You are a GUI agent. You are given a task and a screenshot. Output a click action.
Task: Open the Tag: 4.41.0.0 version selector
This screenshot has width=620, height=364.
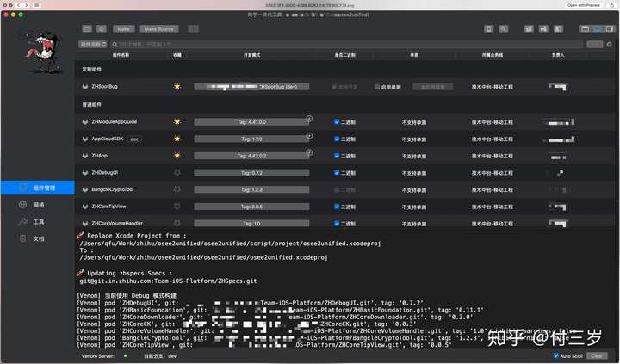click(251, 122)
